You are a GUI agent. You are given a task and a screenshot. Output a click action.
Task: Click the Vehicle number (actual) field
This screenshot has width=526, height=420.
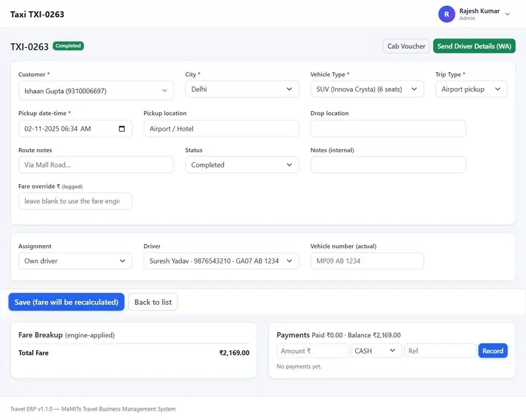[367, 261]
